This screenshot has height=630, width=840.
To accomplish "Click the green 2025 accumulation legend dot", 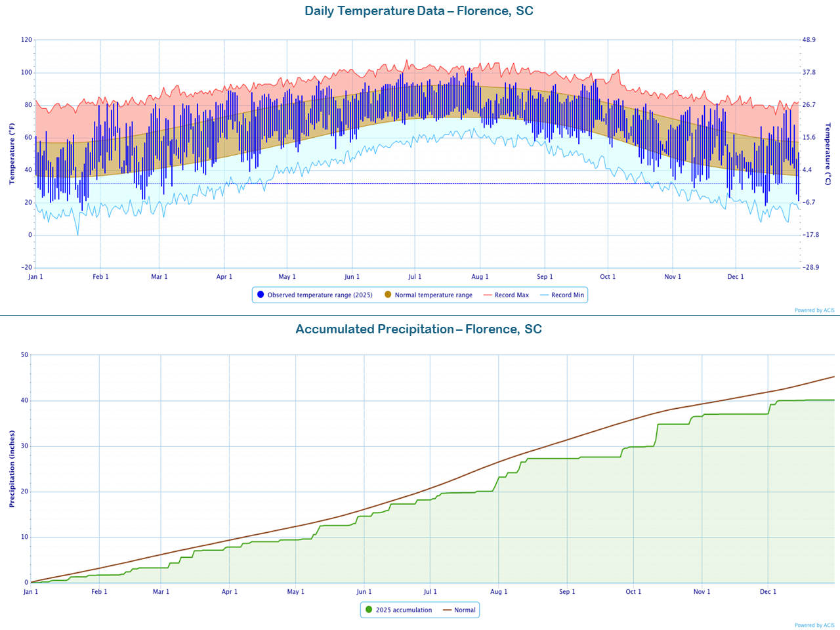I will (369, 610).
